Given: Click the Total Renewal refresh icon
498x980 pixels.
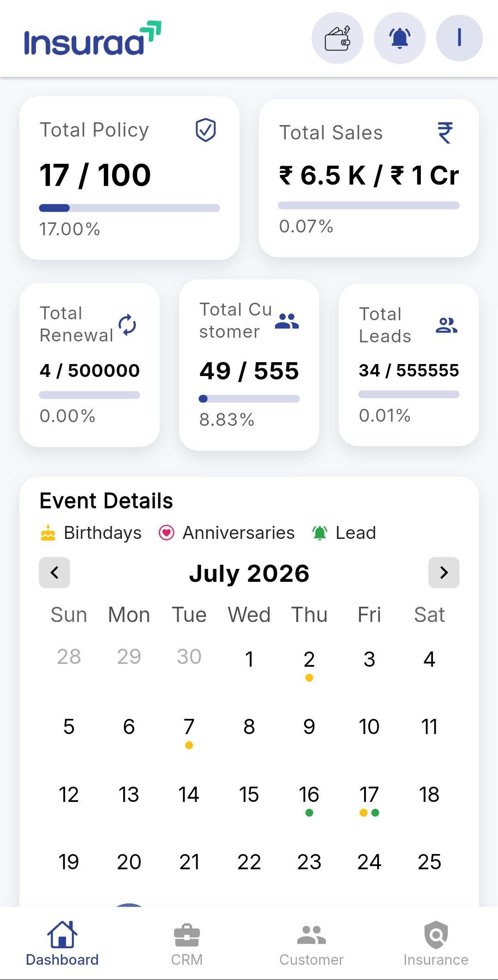Looking at the screenshot, I should coord(127,325).
